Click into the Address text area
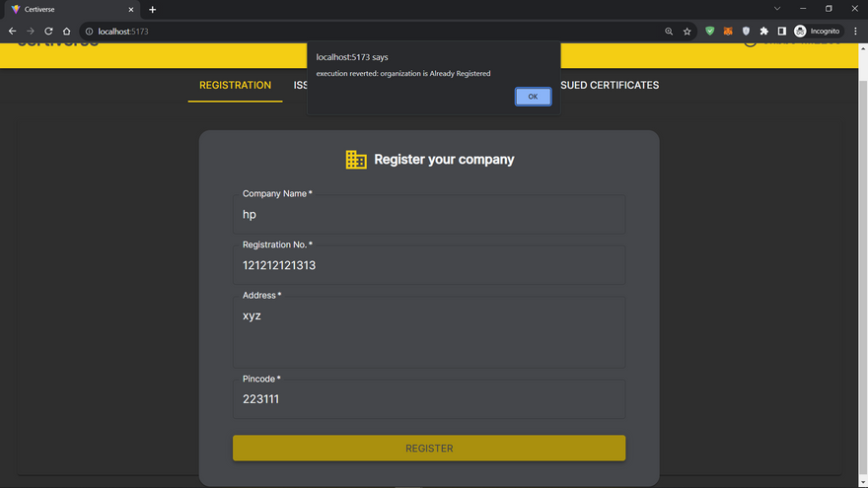The image size is (868, 488). [x=429, y=333]
